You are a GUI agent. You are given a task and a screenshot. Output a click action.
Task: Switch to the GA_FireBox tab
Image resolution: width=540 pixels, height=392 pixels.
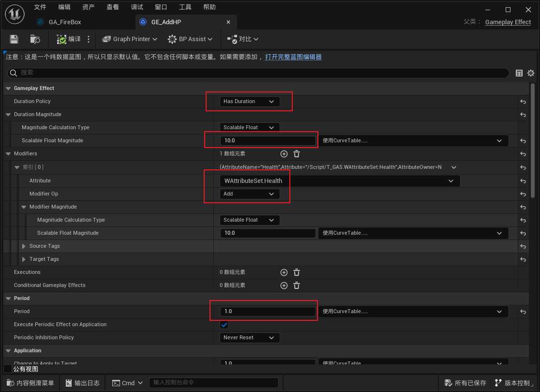(65, 22)
